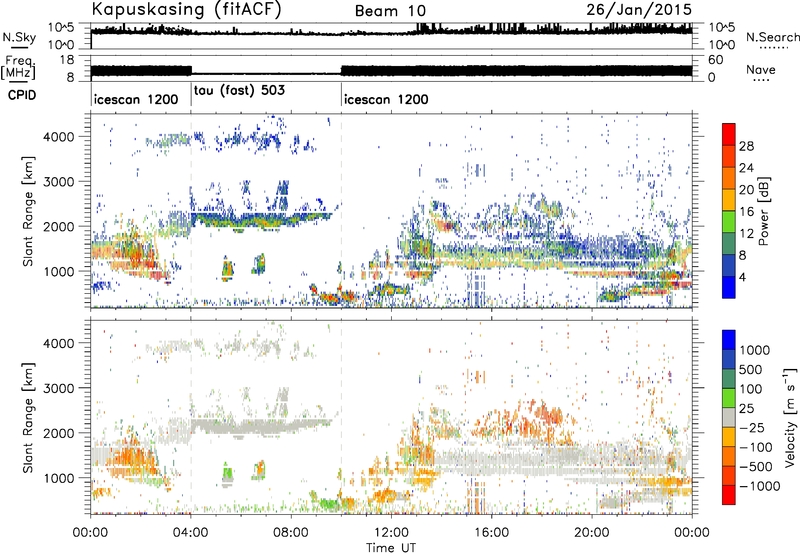Click the Power color bar at 20 dB orange
The image size is (800, 554).
coord(729,178)
